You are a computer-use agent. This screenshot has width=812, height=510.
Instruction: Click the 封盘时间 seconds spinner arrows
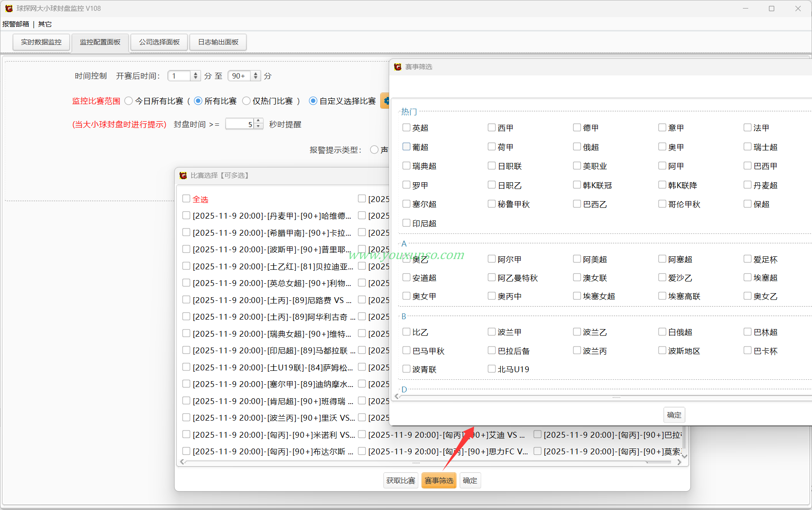258,124
